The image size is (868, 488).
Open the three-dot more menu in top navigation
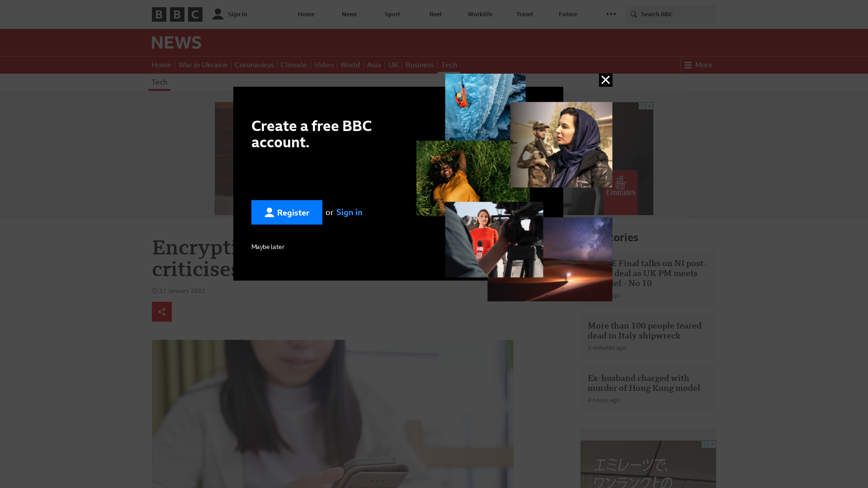click(611, 14)
